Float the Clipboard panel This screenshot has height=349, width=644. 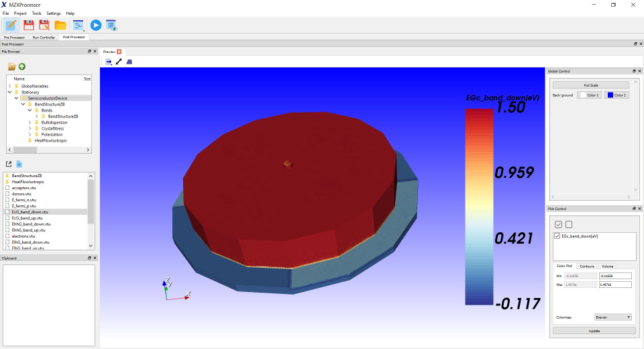tap(89, 258)
